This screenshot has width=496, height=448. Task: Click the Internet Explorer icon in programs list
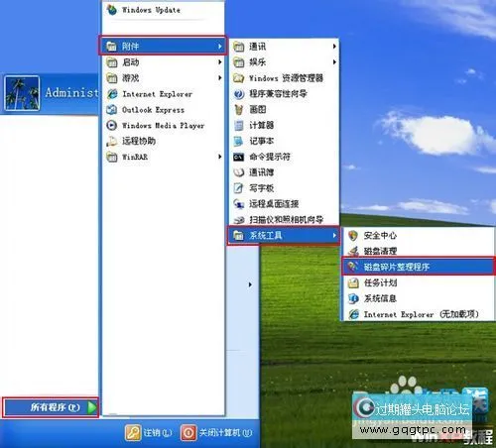coord(112,94)
